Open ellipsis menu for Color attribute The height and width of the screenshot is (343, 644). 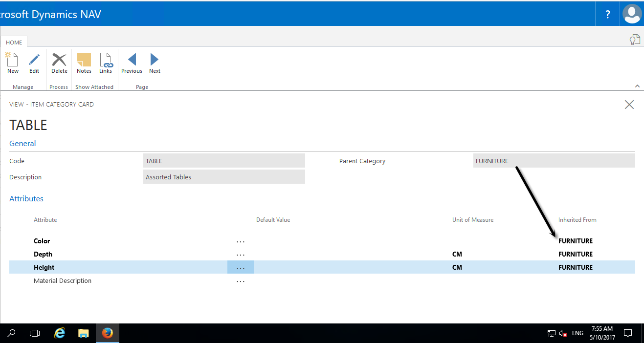[x=240, y=241]
